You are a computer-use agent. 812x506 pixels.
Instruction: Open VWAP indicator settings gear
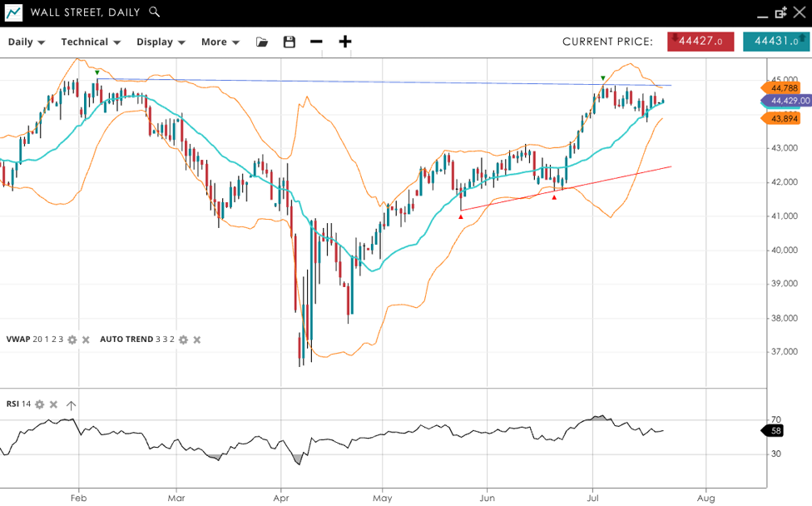pyautogui.click(x=72, y=340)
